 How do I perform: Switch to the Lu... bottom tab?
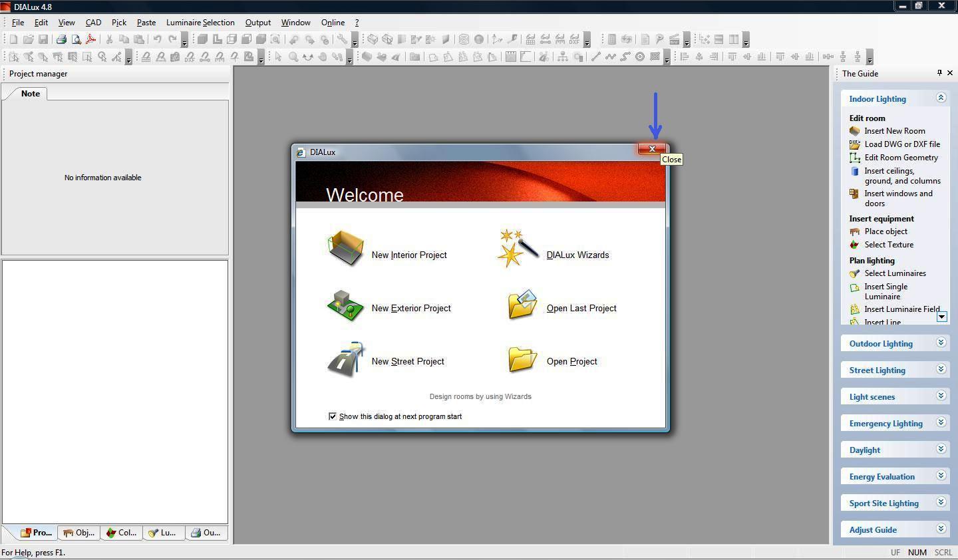[162, 533]
